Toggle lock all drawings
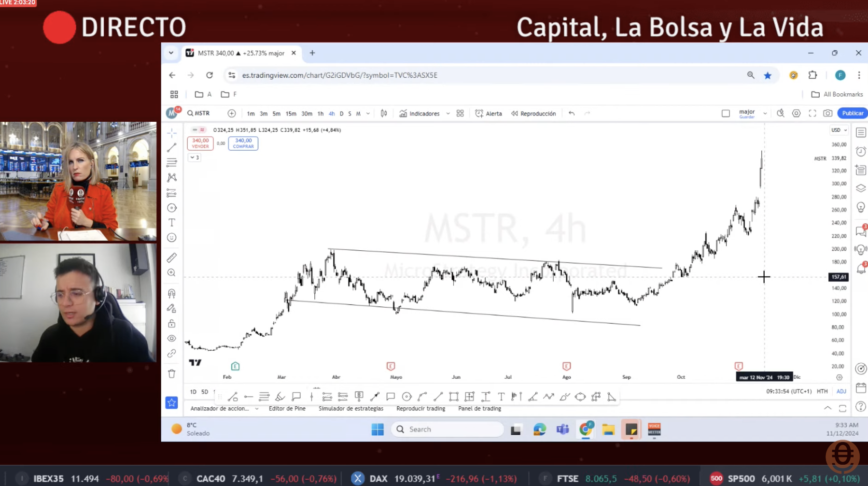868x486 pixels. point(172,323)
